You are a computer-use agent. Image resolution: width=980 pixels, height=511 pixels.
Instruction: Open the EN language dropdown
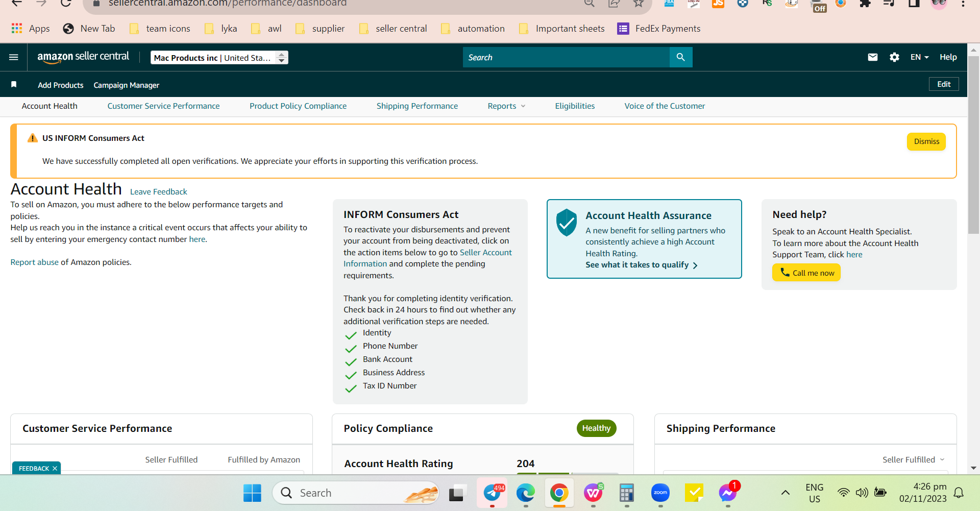(x=919, y=57)
